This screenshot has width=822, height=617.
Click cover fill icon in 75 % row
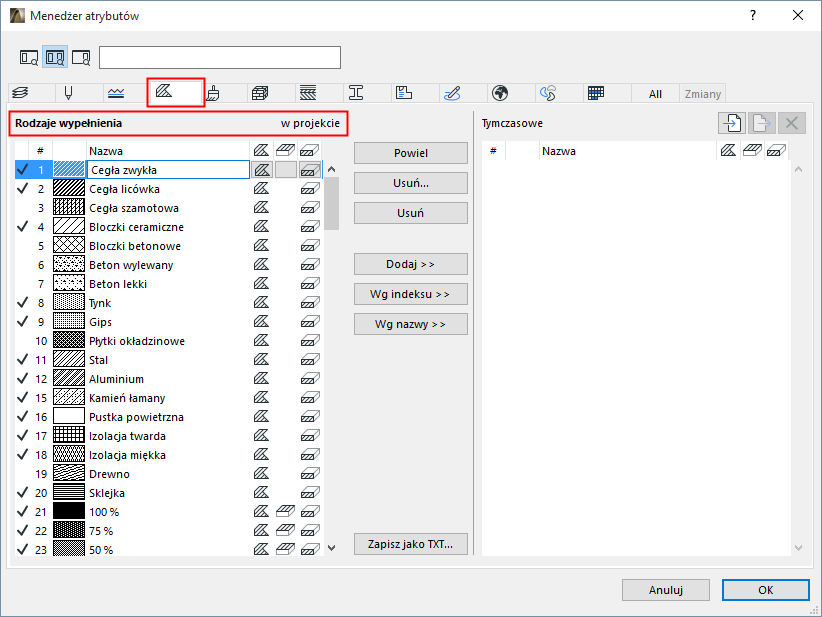(285, 531)
